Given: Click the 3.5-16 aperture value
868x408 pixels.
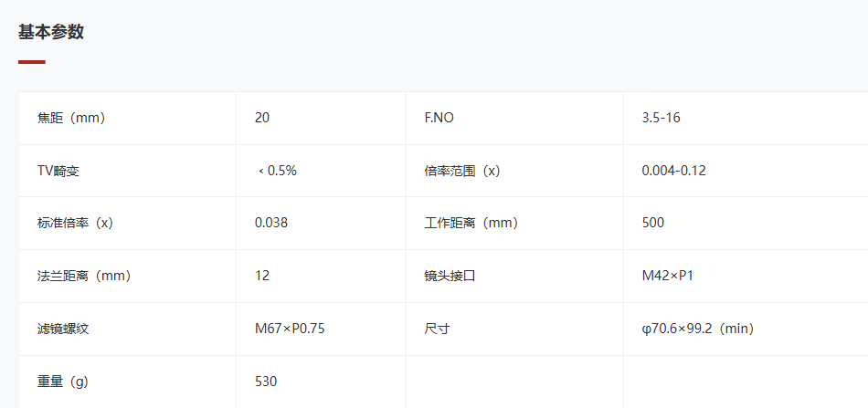Looking at the screenshot, I should (x=661, y=119).
